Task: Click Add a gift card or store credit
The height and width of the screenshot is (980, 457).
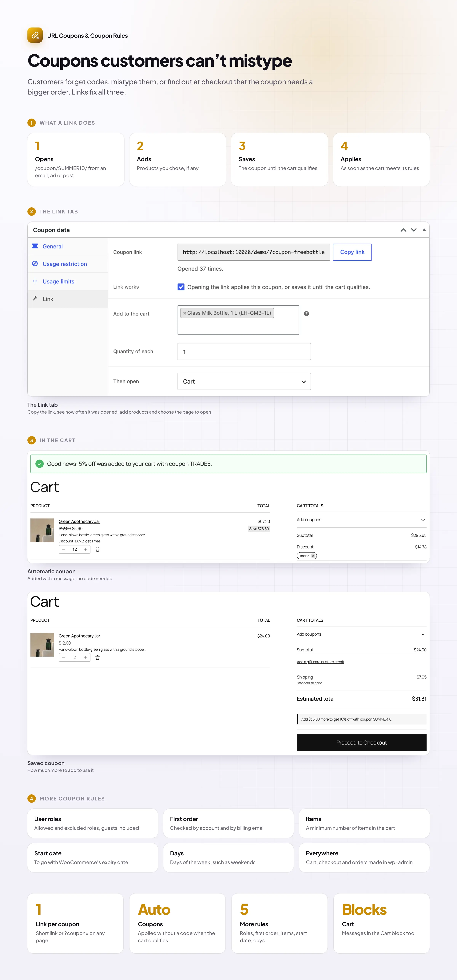Action: pos(320,662)
